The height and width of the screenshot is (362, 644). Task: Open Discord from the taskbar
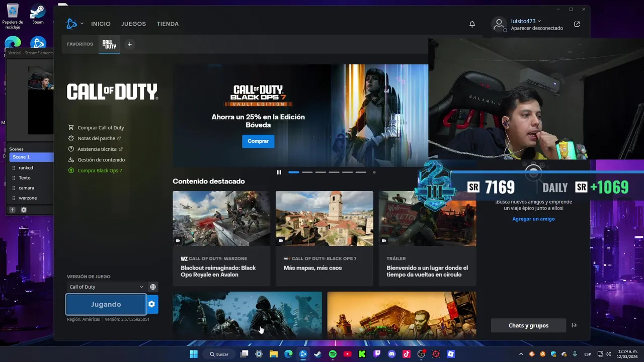pyautogui.click(x=392, y=354)
